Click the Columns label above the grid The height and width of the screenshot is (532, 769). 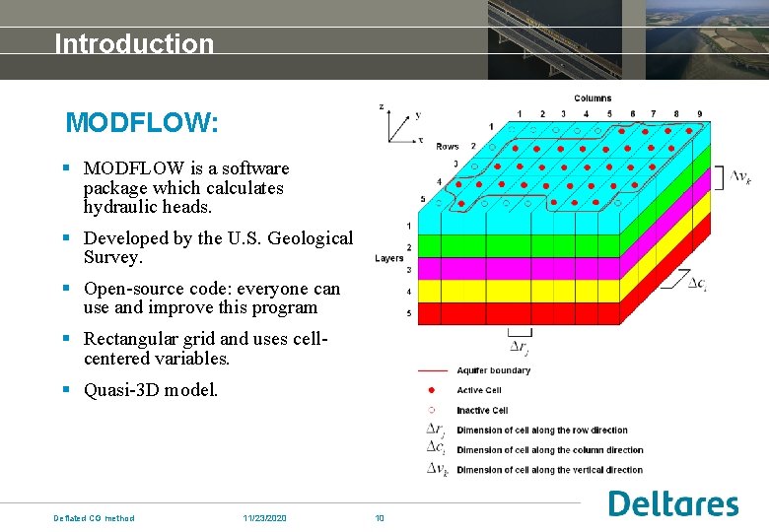[593, 98]
